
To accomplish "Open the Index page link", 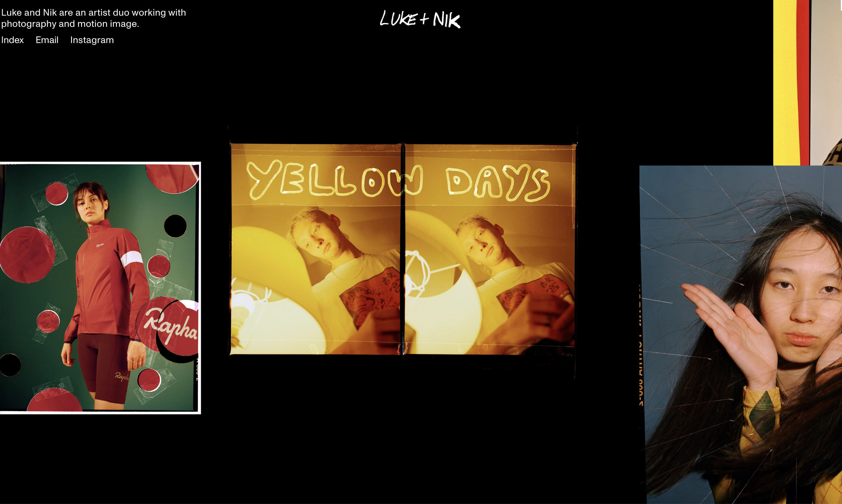I will [13, 40].
